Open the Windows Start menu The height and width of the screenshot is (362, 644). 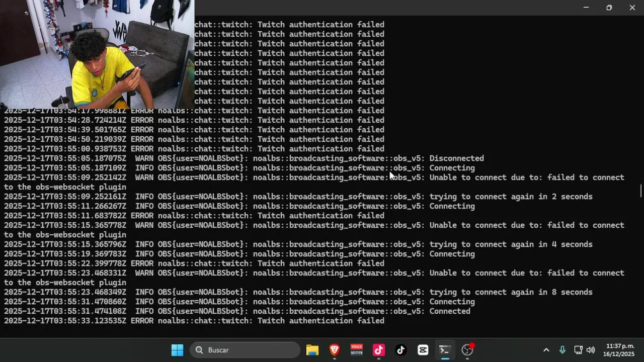click(x=177, y=350)
